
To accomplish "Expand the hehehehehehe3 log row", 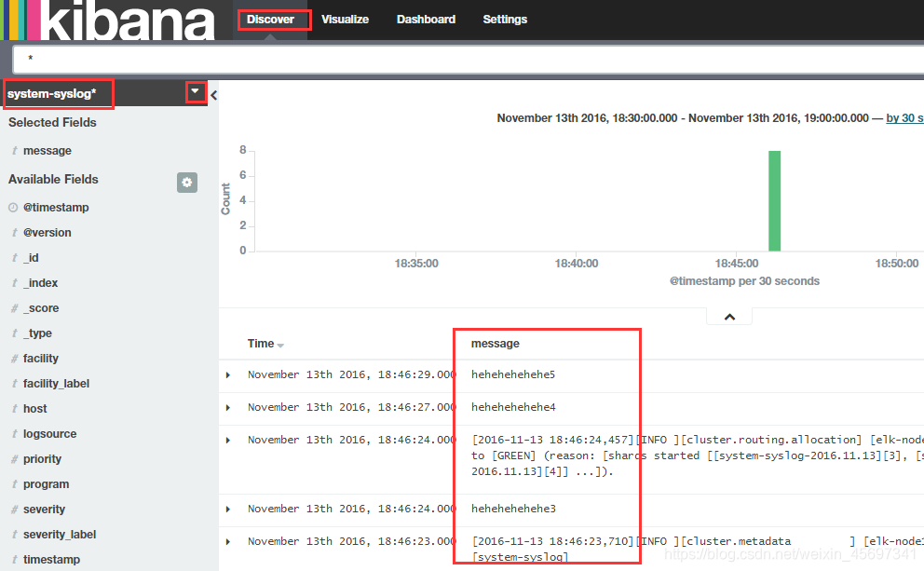I will (228, 510).
